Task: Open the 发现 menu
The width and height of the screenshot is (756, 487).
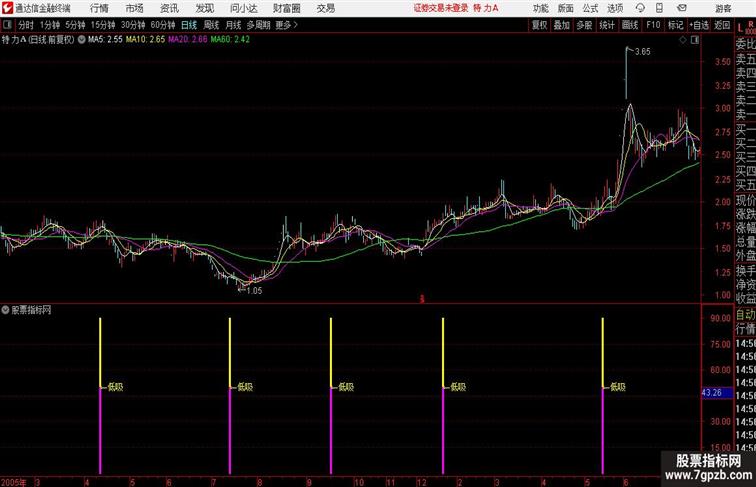Action: (204, 8)
